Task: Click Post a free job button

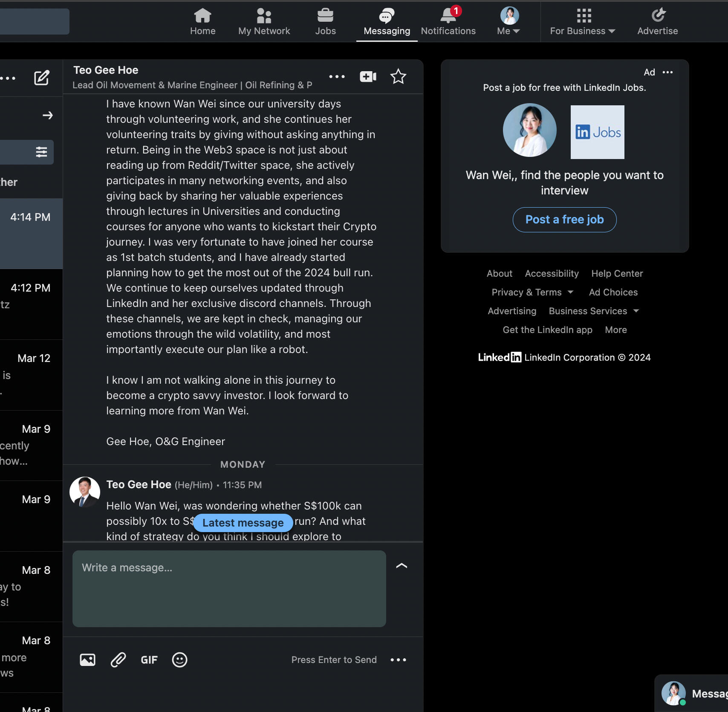Action: pos(564,220)
